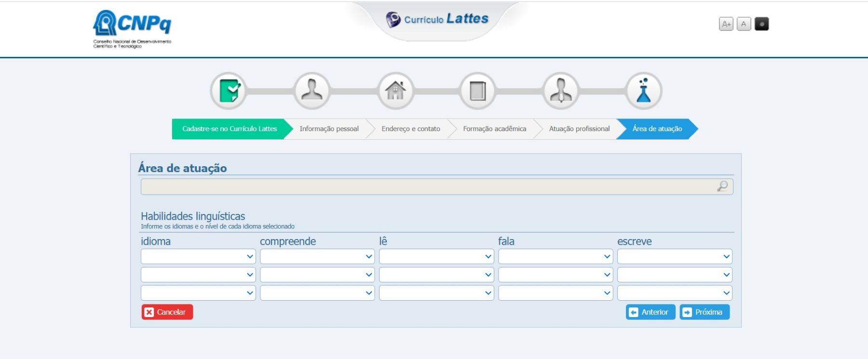Click the 'compreende' column header
This screenshot has width=868, height=359.
coord(288,241)
